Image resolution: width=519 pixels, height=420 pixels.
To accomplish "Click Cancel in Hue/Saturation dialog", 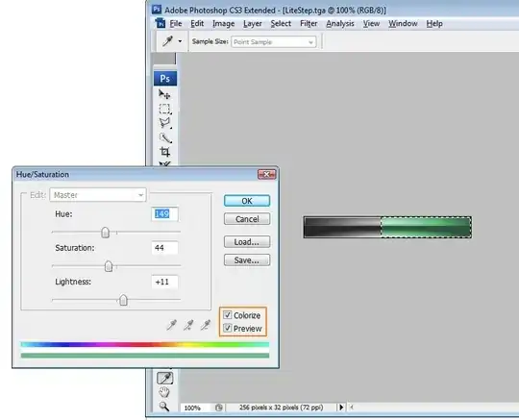I will point(247,219).
